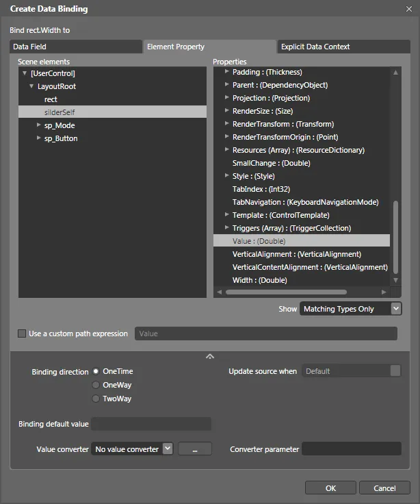
Task: Choose OneWay binding direction
Action: 96,385
